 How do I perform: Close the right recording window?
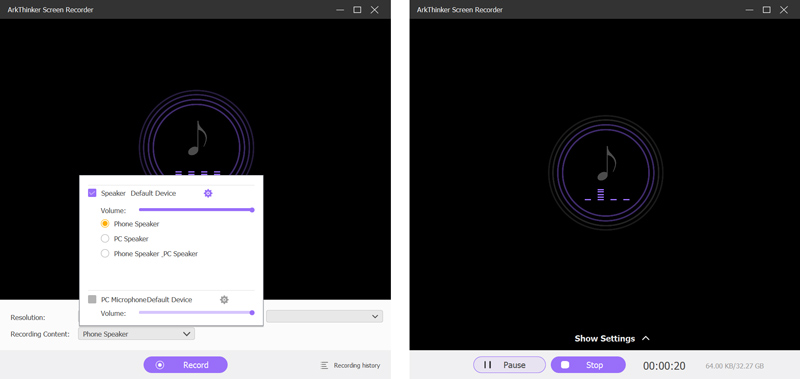coord(784,10)
